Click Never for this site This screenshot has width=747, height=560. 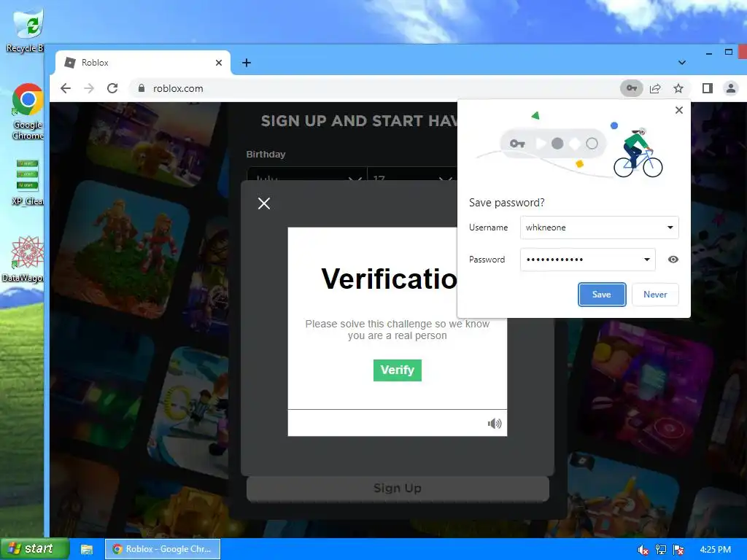coord(655,295)
